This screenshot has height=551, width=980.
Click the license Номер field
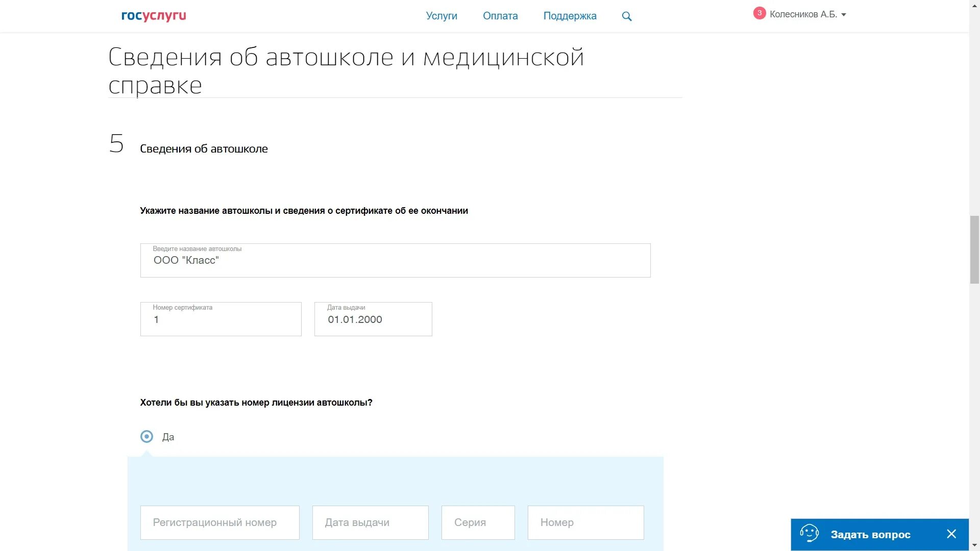tap(585, 522)
